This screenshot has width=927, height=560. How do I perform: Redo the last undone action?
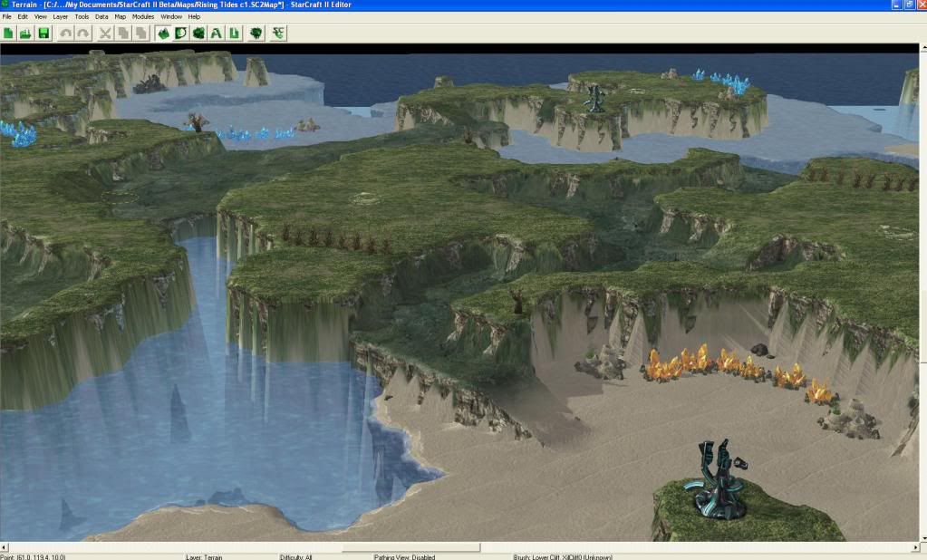(x=83, y=34)
